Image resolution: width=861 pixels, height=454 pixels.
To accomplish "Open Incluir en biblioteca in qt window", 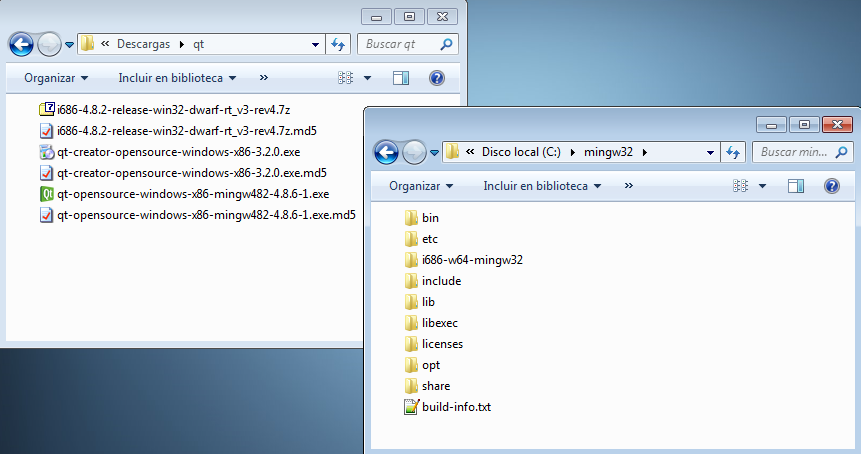I will coord(177,78).
